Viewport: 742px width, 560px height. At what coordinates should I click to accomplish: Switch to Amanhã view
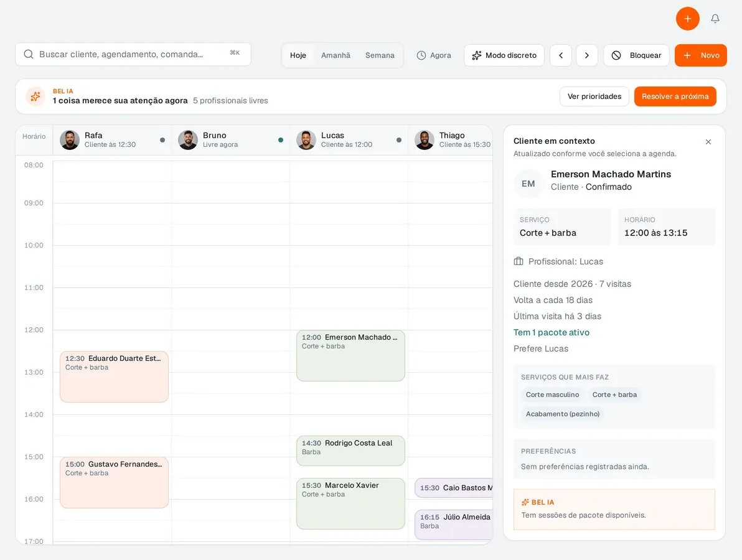click(336, 55)
